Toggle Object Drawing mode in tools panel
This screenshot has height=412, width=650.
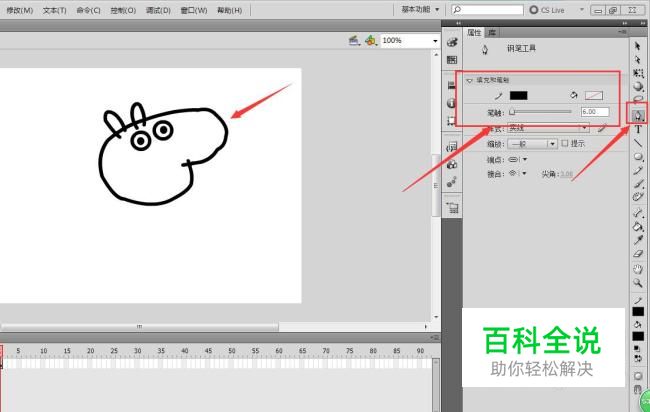pyautogui.click(x=638, y=376)
